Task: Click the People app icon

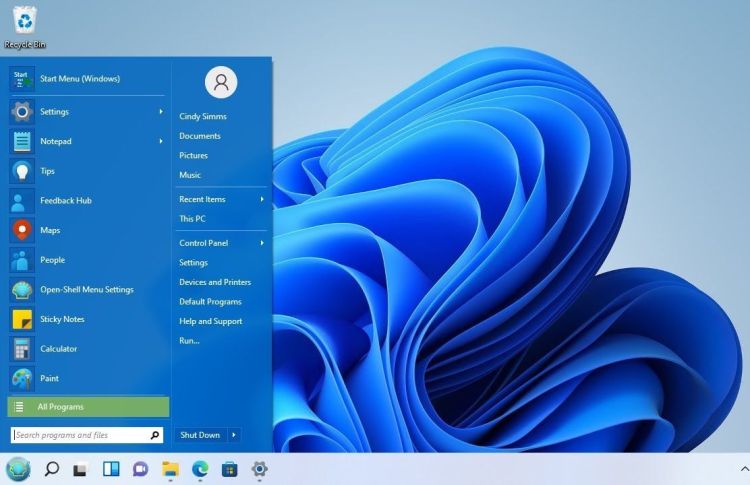Action: pyautogui.click(x=22, y=260)
